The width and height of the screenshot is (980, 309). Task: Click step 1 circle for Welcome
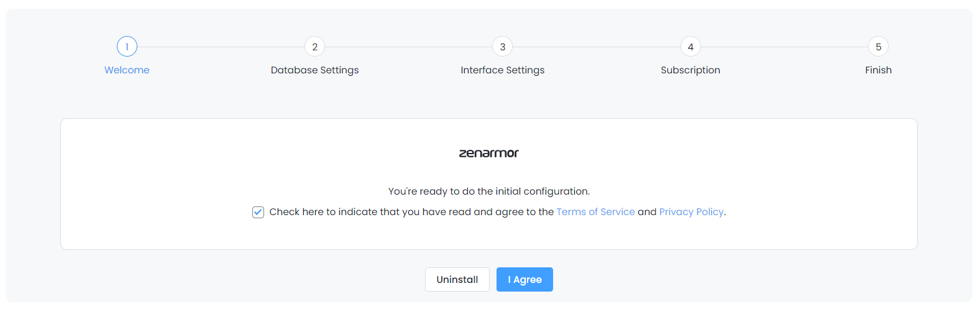(127, 47)
